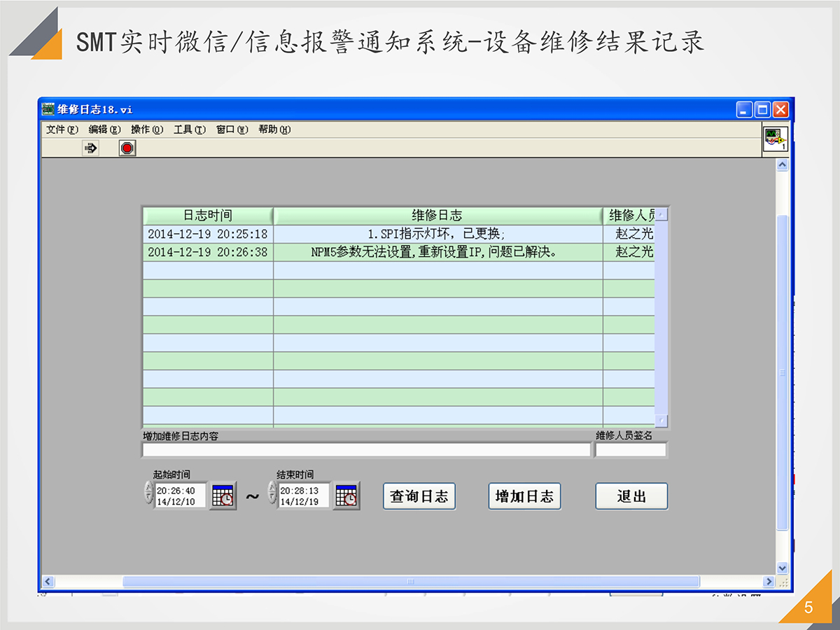840x630 pixels.
Task: Select the log row about NPM5参数无法设置
Action: coord(437,252)
